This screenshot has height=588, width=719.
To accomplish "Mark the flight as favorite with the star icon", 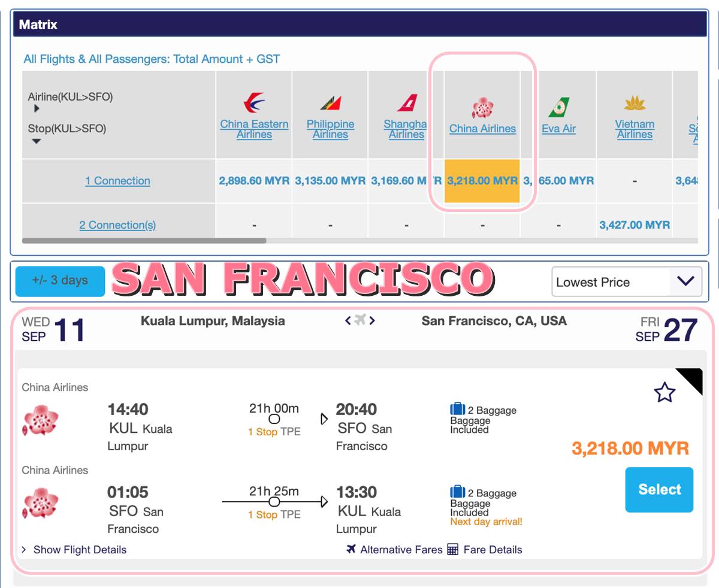I will [664, 393].
